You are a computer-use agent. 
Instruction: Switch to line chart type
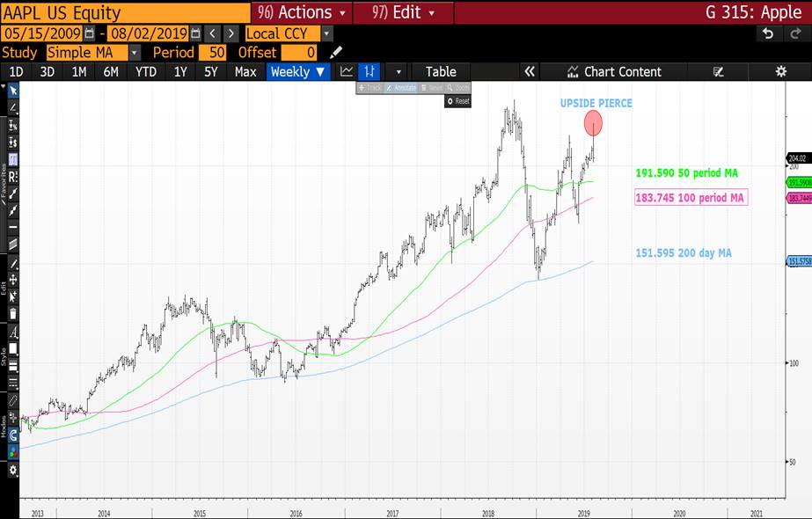point(347,71)
